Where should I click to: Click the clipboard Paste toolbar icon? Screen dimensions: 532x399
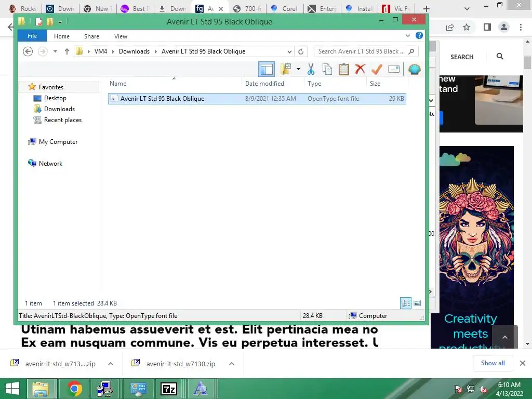(343, 69)
